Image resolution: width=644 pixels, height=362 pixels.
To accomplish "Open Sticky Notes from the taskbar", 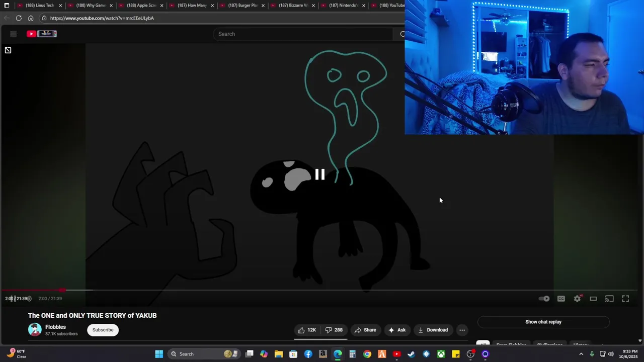I will point(456,354).
